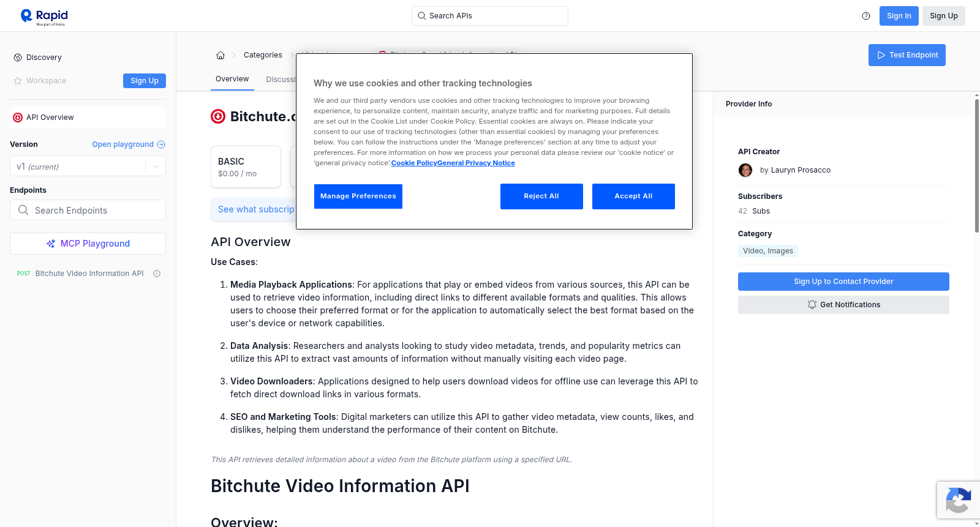This screenshot has height=527, width=980.
Task: Focus the Search APIs field
Action: (x=490, y=16)
